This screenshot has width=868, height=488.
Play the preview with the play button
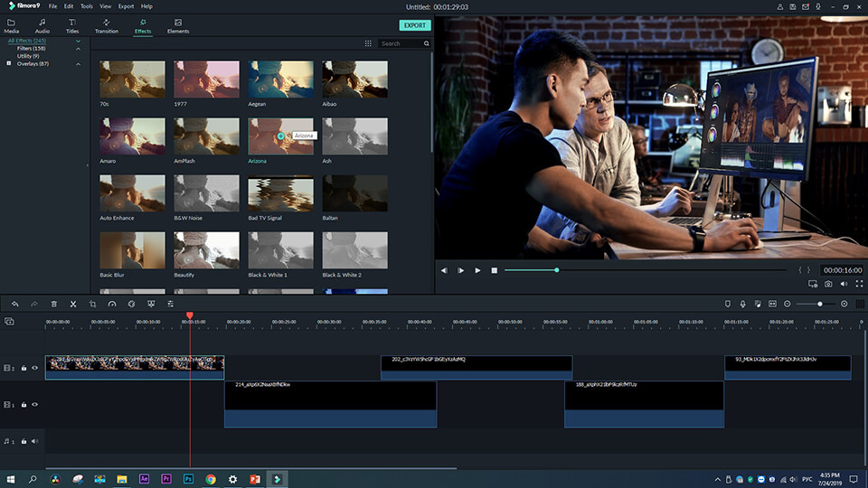point(477,270)
